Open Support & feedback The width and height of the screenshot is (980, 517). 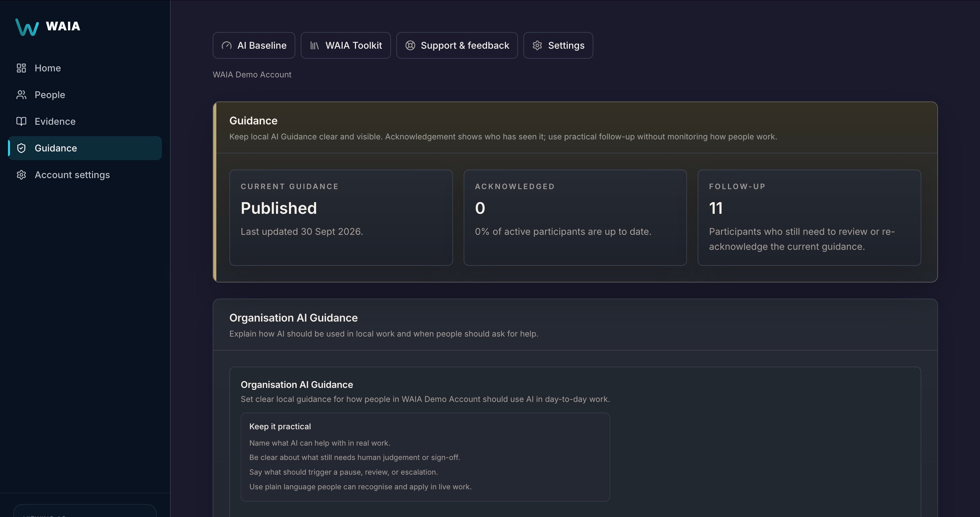click(457, 45)
